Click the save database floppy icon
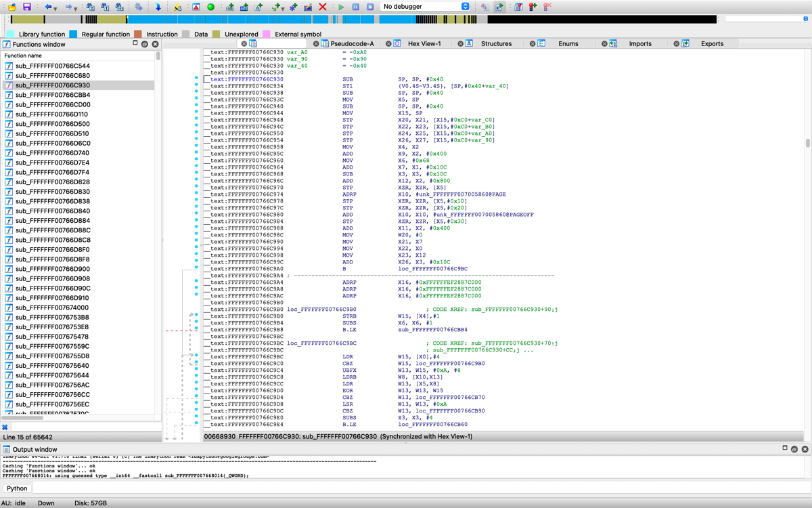 pos(27,7)
